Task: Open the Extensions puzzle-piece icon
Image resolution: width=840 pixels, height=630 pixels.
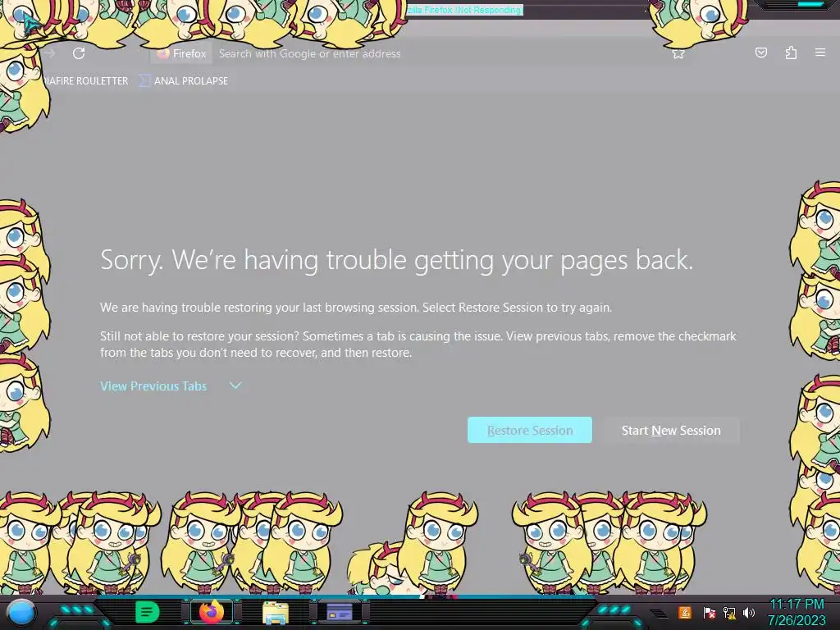Action: (791, 52)
